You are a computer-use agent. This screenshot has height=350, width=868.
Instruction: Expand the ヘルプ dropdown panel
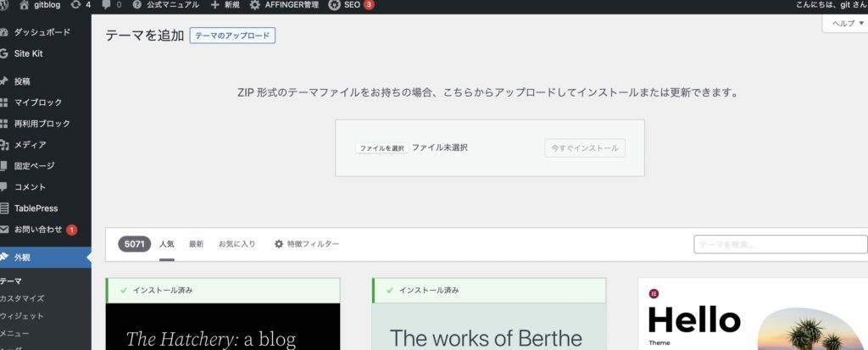pos(847,24)
